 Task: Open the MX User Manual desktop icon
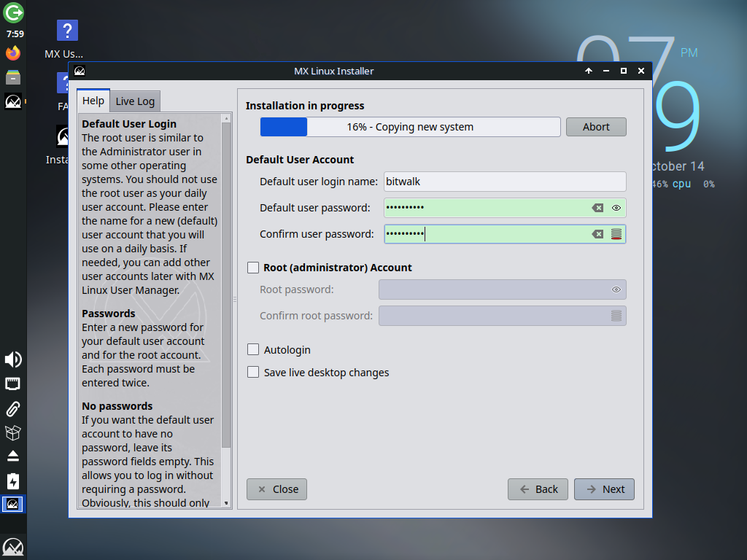click(67, 39)
